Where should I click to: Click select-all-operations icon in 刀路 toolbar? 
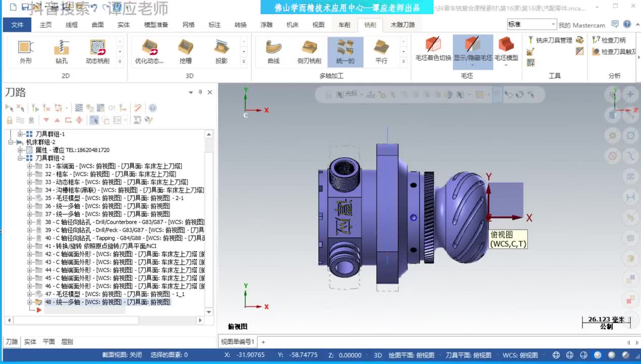tap(9, 108)
